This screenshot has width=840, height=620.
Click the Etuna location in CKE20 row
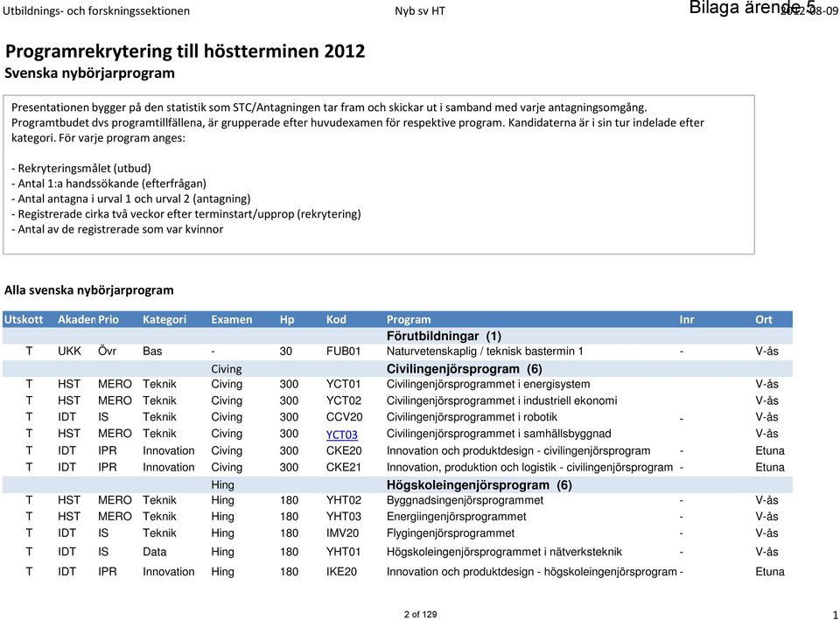point(770,451)
